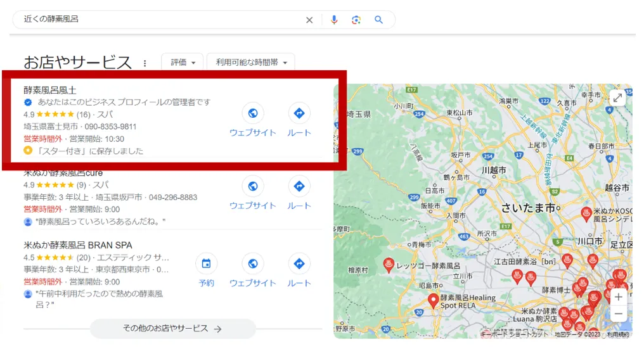This screenshot has height=349, width=644.
Task: Book a reservation at BRAN SPA
Action: point(206,270)
